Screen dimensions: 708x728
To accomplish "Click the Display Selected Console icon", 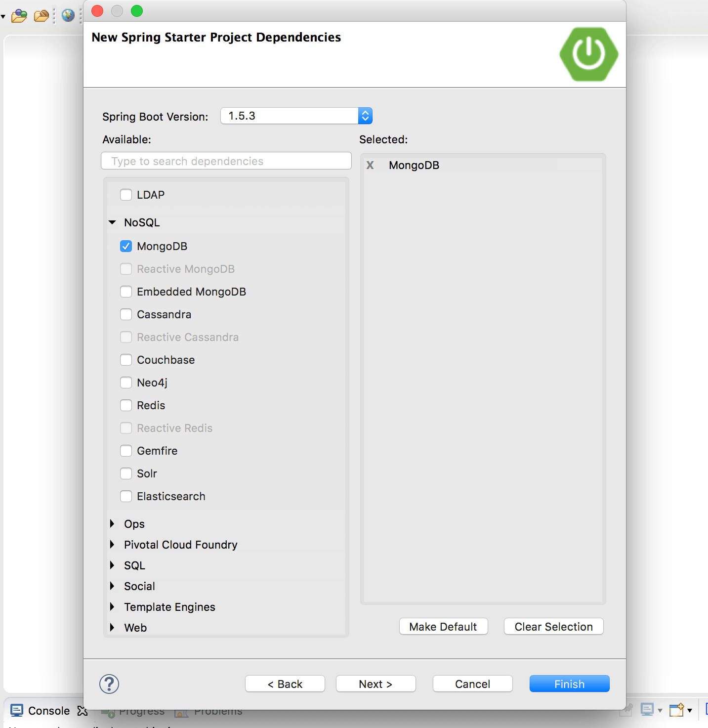I will (648, 710).
